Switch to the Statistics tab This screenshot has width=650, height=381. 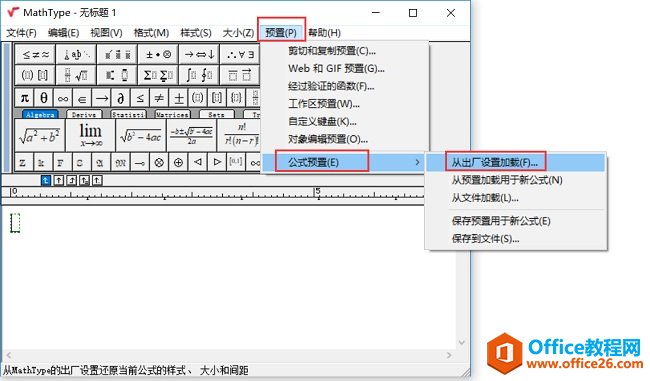[128, 114]
